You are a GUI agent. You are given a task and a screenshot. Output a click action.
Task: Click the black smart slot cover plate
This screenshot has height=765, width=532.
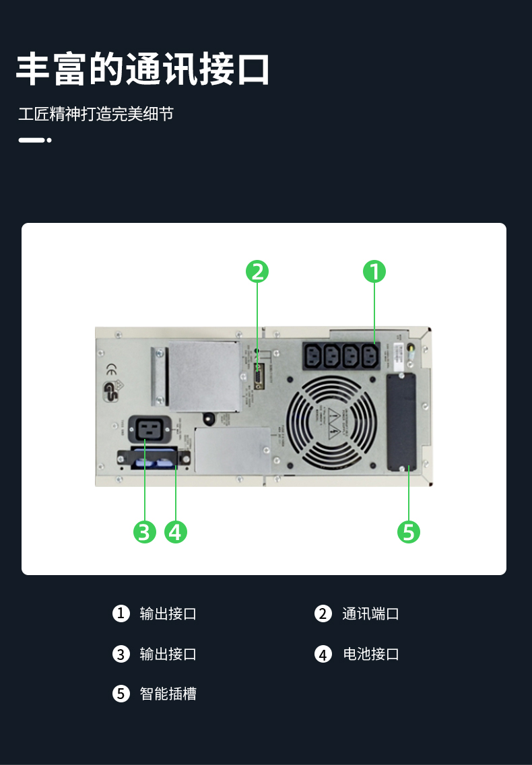(x=401, y=422)
